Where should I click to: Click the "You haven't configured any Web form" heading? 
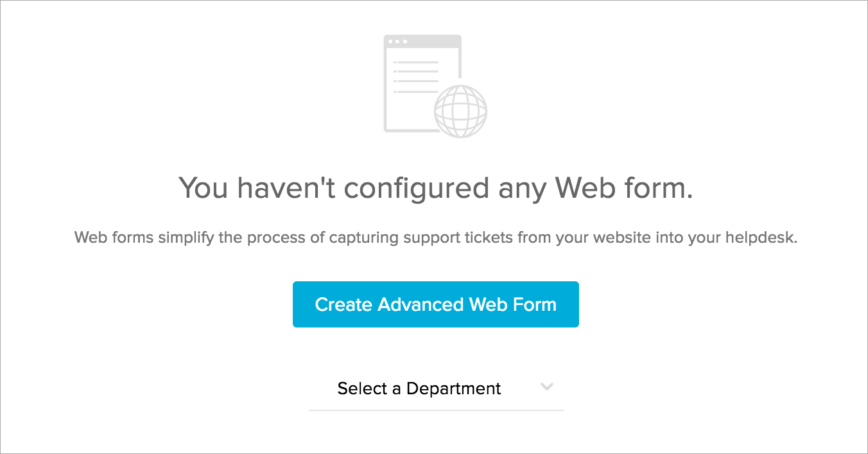(435, 188)
